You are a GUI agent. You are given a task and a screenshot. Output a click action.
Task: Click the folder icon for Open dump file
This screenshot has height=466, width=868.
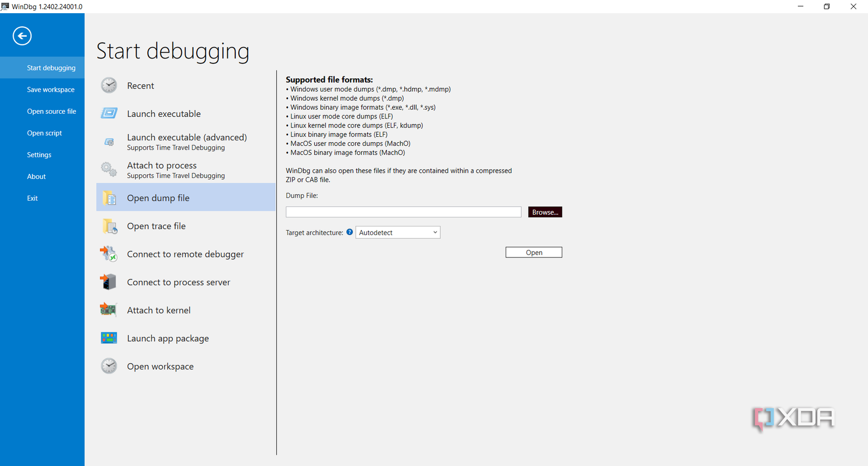[x=109, y=197]
